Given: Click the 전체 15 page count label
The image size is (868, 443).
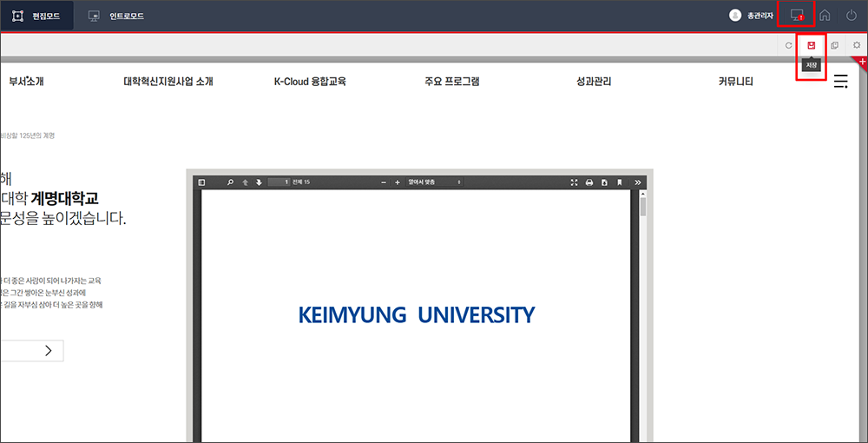Looking at the screenshot, I should 301,182.
